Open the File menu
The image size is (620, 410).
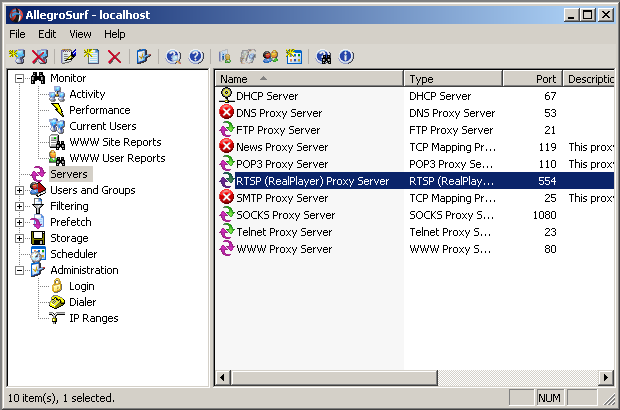(x=17, y=34)
